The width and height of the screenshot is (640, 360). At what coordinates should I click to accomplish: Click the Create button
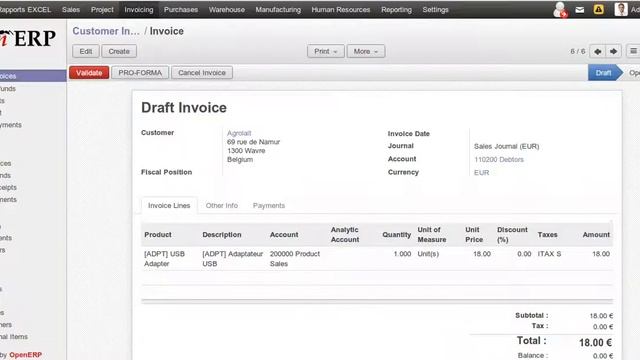pos(119,51)
